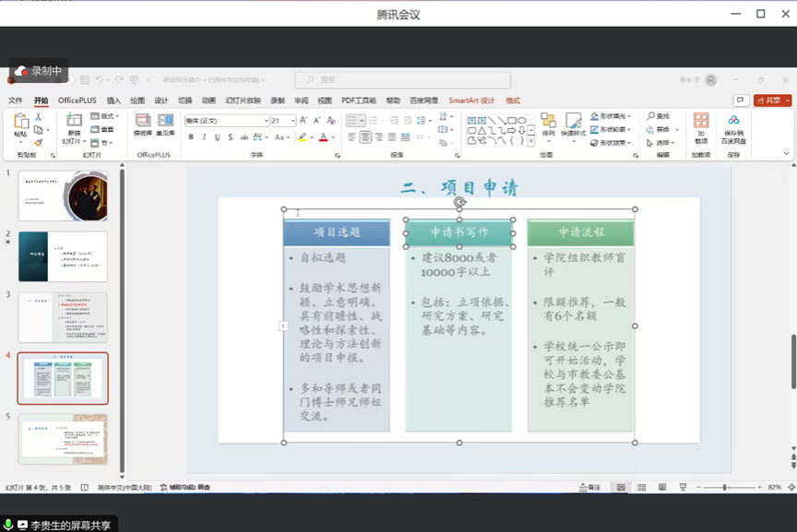Select slide 5 thumbnail
Image resolution: width=797 pixels, height=532 pixels.
(x=63, y=439)
